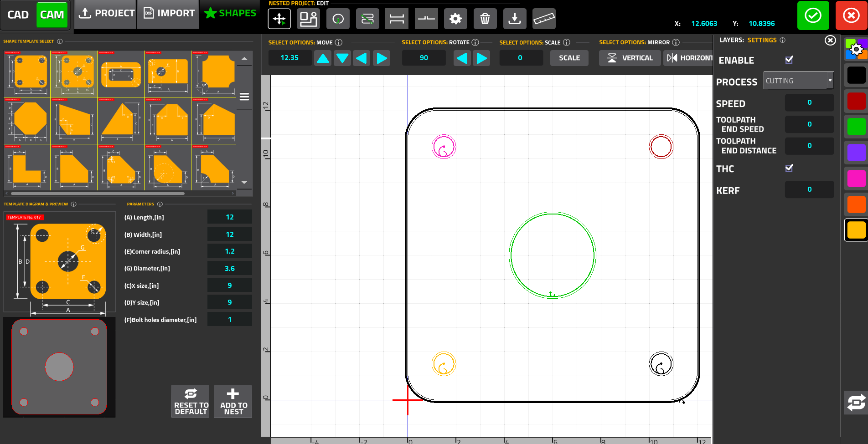Screen dimensions: 868x444
Task: Select the magenta layer color swatch
Action: pos(855,179)
